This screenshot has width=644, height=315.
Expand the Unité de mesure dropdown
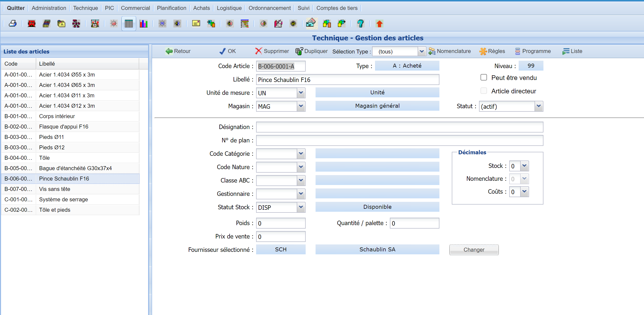click(301, 93)
